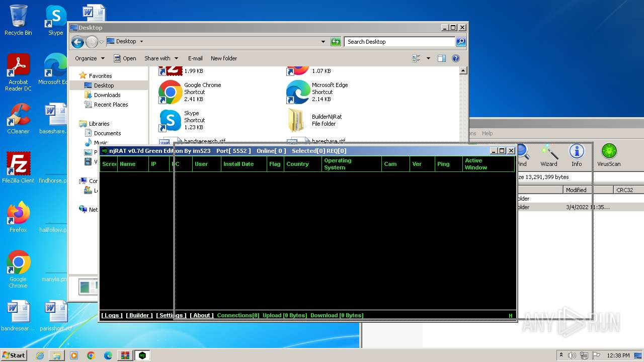Screen dimensions: 644x362
Task: Open Recycle Bin desktop icon
Action: (18, 20)
